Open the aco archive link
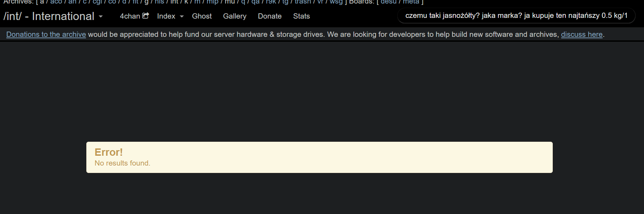Image resolution: width=644 pixels, height=214 pixels. point(56,2)
